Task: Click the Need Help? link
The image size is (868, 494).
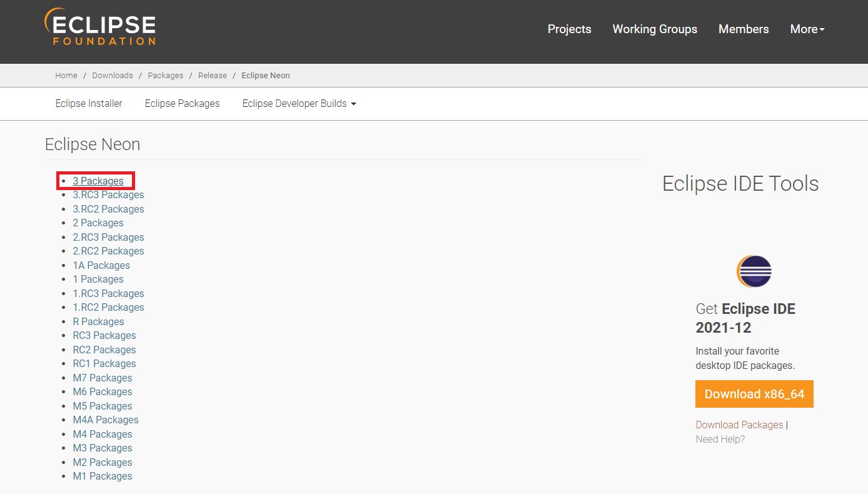Action: point(720,440)
